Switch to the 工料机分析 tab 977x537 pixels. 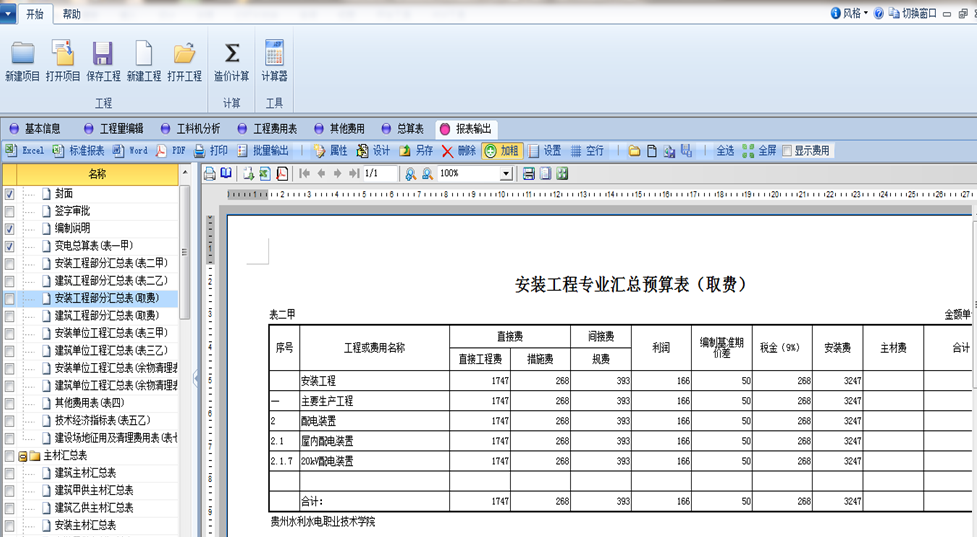tap(191, 129)
